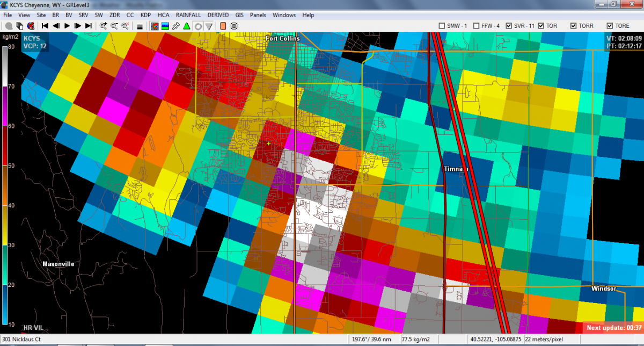Open the Help menu

[308, 15]
